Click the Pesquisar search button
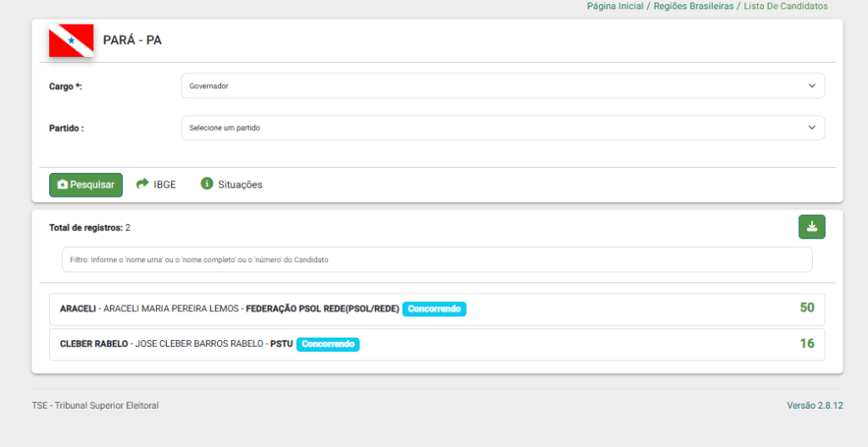 coord(86,185)
